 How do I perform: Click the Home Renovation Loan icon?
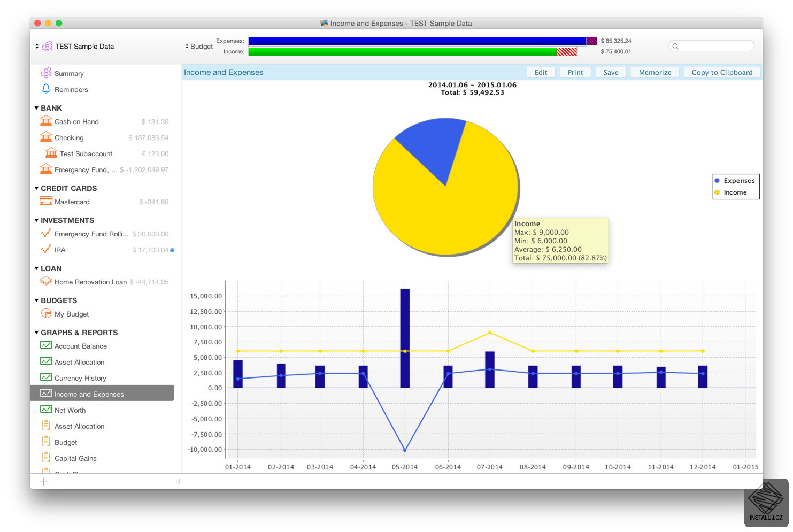tap(46, 281)
